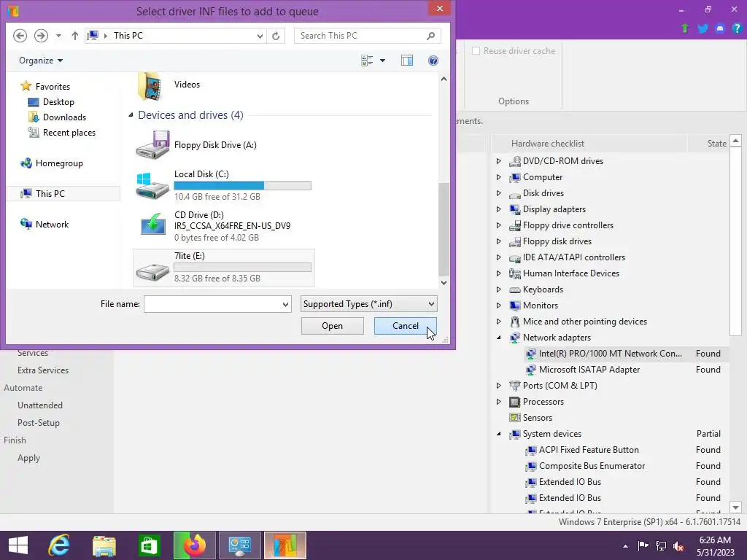Open the Twitter link in the purple header
Viewport: 747px width, 560px height.
pos(703,28)
